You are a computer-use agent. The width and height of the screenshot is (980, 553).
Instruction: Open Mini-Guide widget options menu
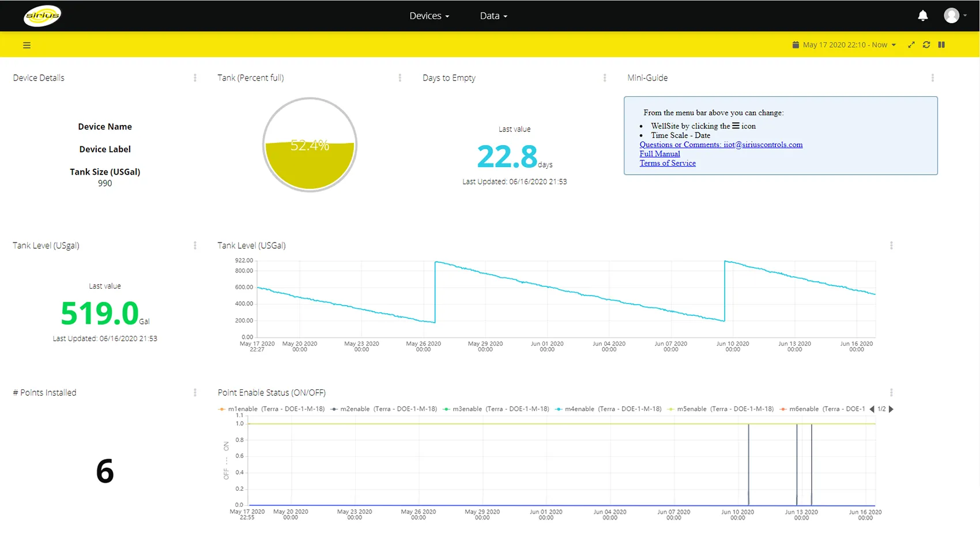click(933, 78)
